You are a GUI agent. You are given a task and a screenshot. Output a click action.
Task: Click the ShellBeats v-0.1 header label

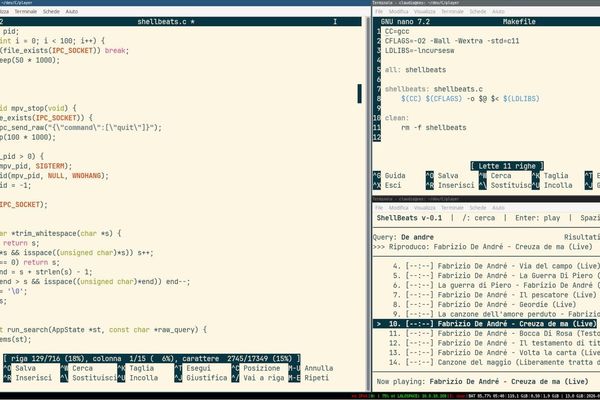(x=409, y=218)
